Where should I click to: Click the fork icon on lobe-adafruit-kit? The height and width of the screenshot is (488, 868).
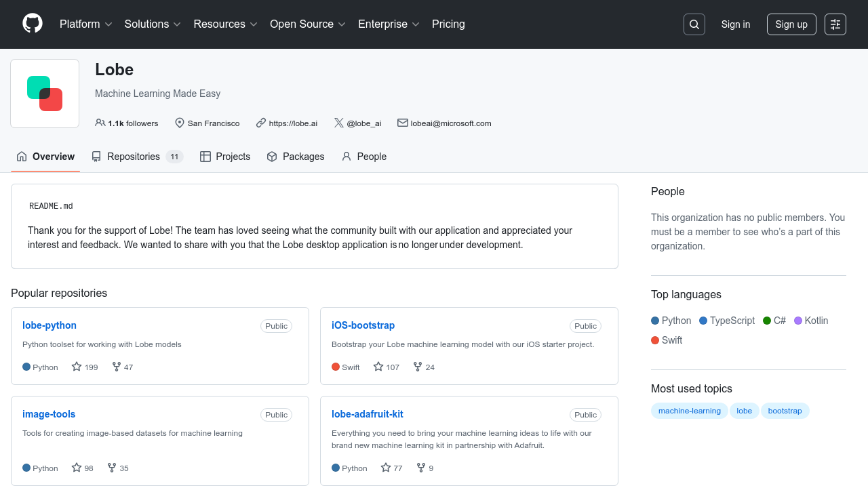[x=421, y=468]
